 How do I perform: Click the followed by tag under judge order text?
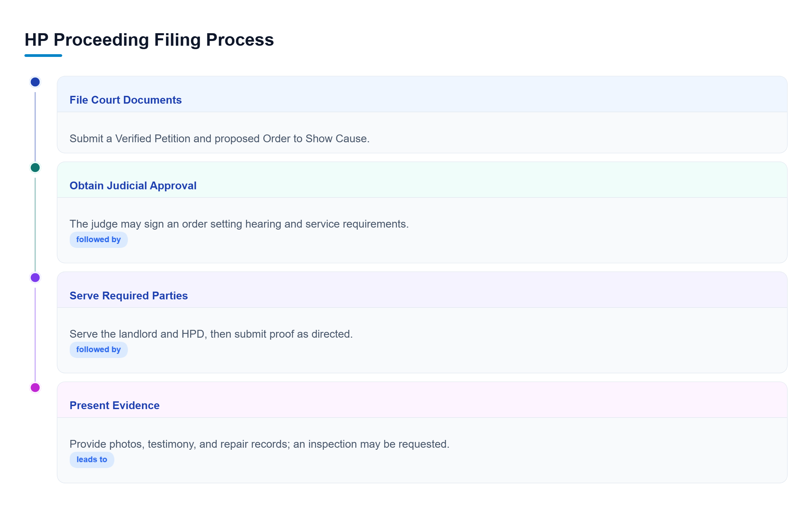pos(98,240)
